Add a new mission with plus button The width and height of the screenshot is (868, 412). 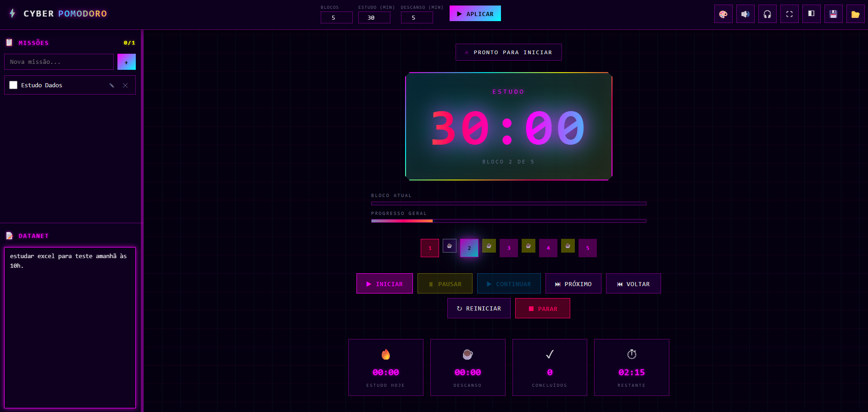click(127, 62)
